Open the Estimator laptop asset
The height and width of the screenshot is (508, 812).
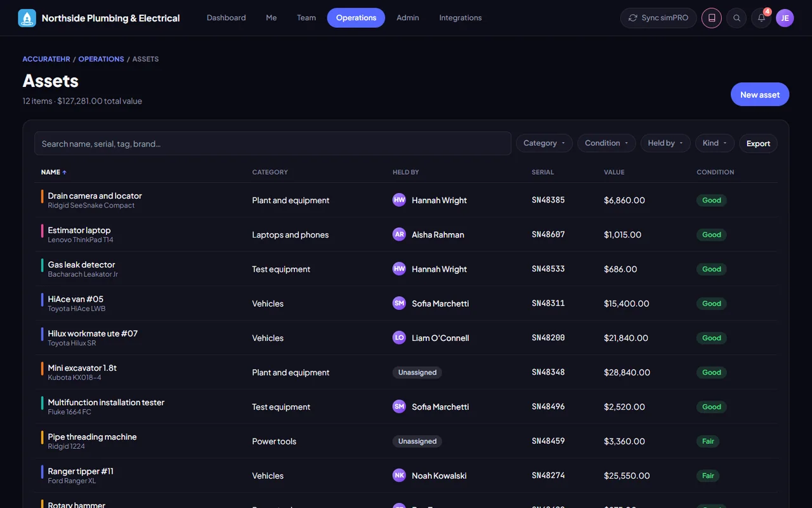[79, 230]
